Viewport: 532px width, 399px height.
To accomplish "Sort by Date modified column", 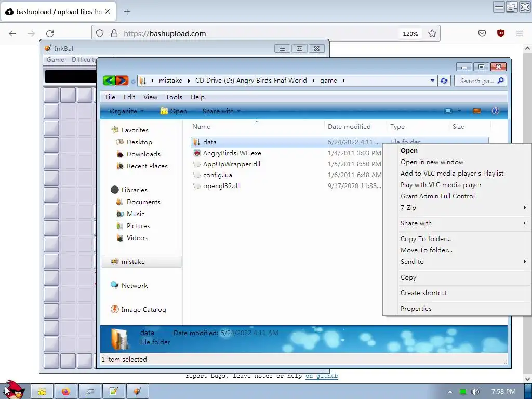I will [x=355, y=127].
